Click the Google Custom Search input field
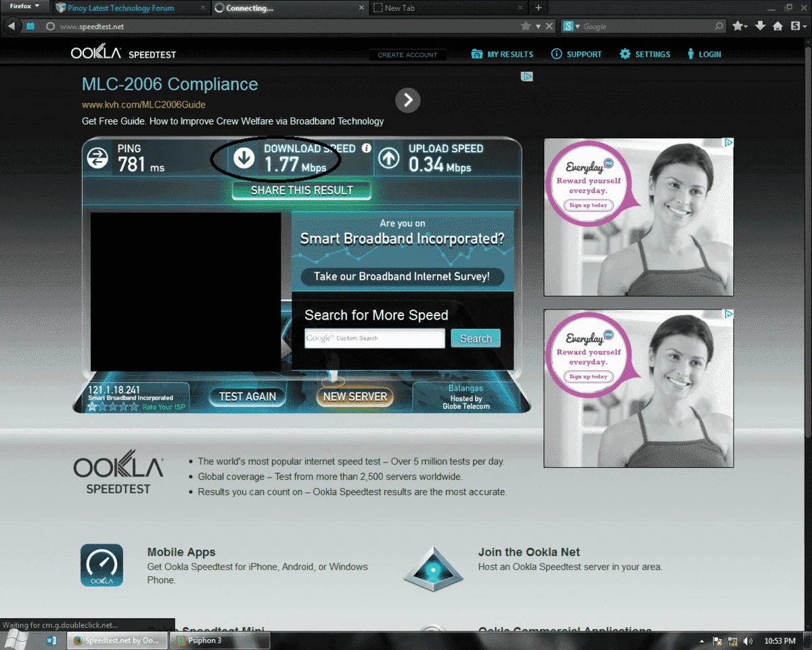 (x=375, y=338)
